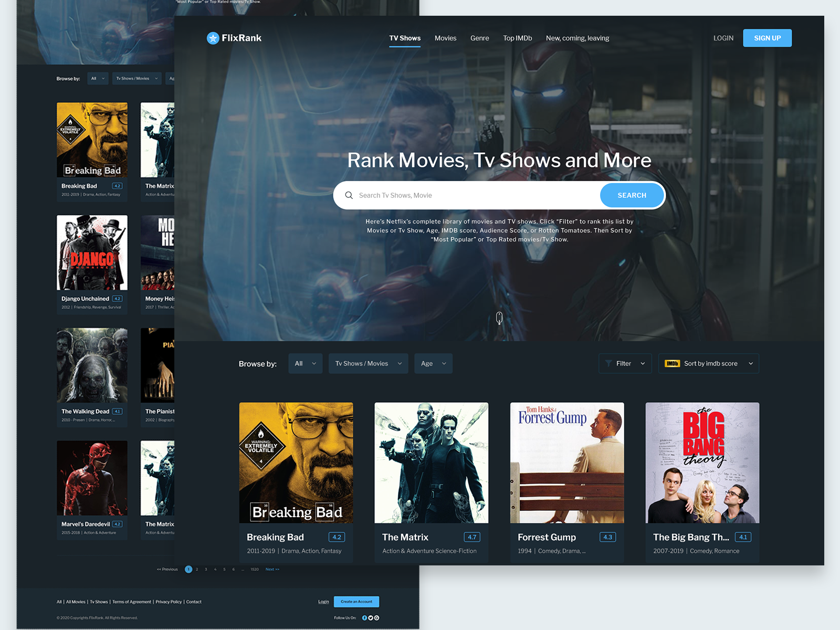Screen dimensions: 840x630
Task: Click the funnel icon on Filter
Action: (x=608, y=363)
